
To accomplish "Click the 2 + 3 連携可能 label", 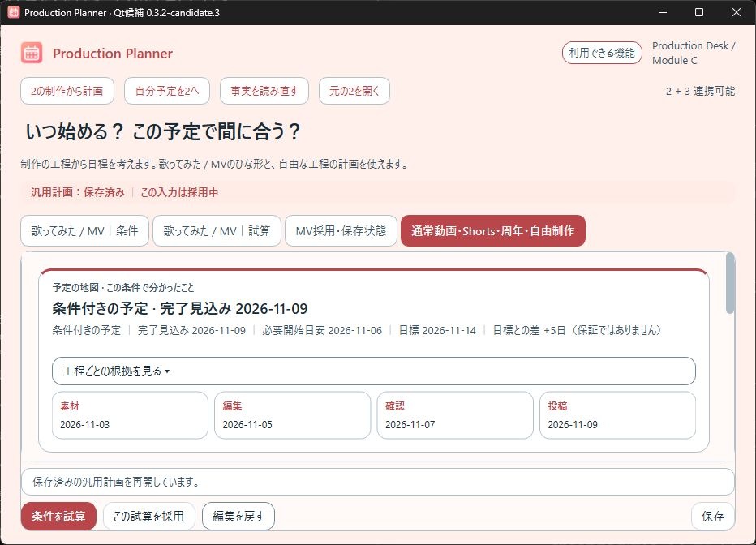I will point(700,91).
